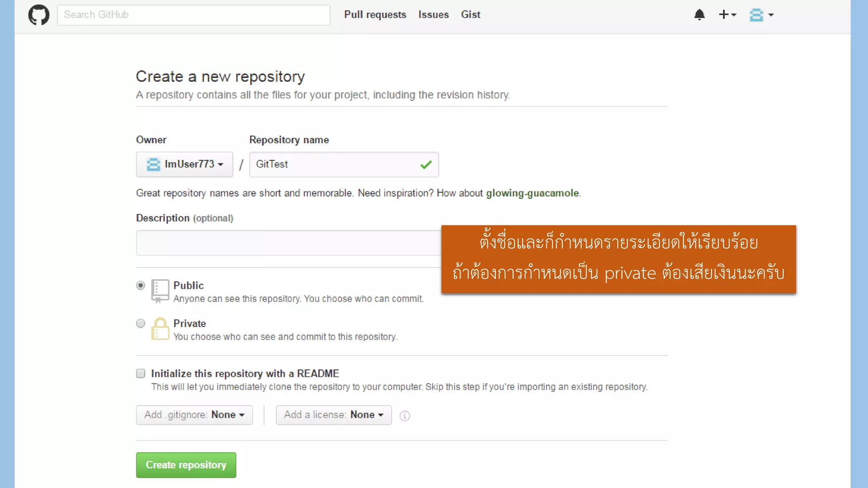868x488 pixels.
Task: Go to Pull requests
Action: click(375, 15)
